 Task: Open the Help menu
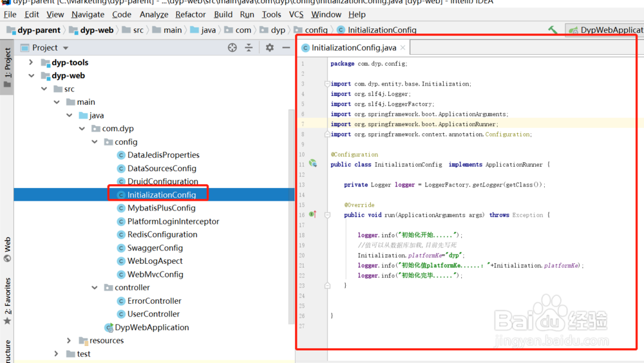click(357, 14)
